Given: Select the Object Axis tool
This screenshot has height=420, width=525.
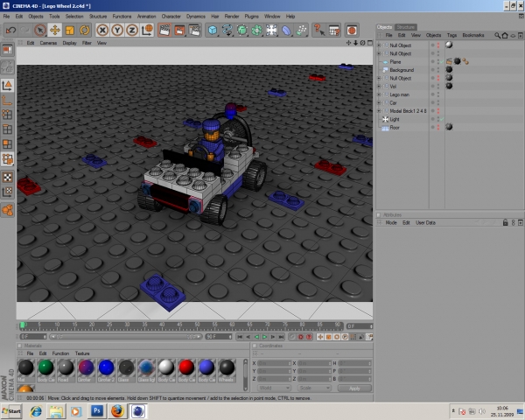Looking at the screenshot, I should tap(7, 101).
